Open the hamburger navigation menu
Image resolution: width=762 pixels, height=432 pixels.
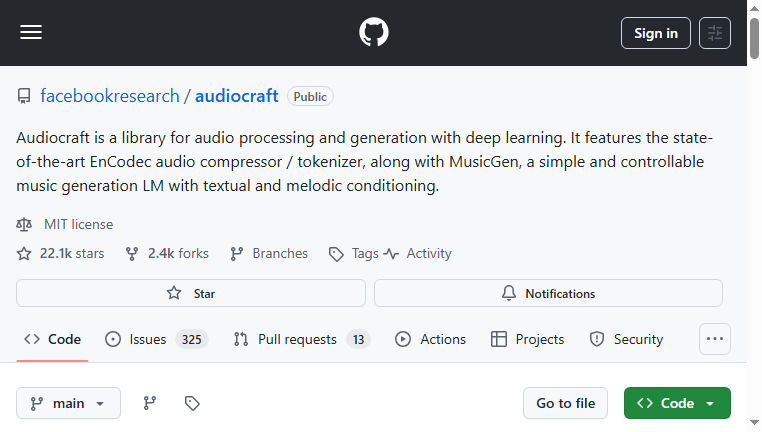pyautogui.click(x=31, y=33)
